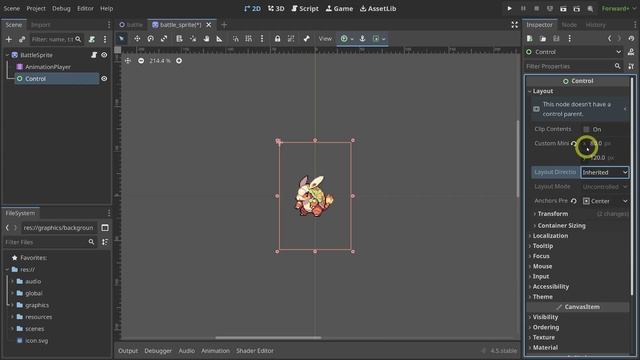Group selected node children icon
Image resolution: width=640 pixels, height=360 pixels.
[x=291, y=39]
